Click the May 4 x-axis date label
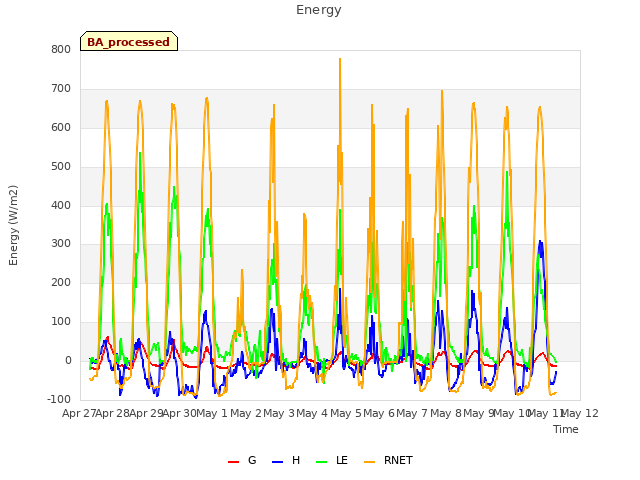 [312, 413]
